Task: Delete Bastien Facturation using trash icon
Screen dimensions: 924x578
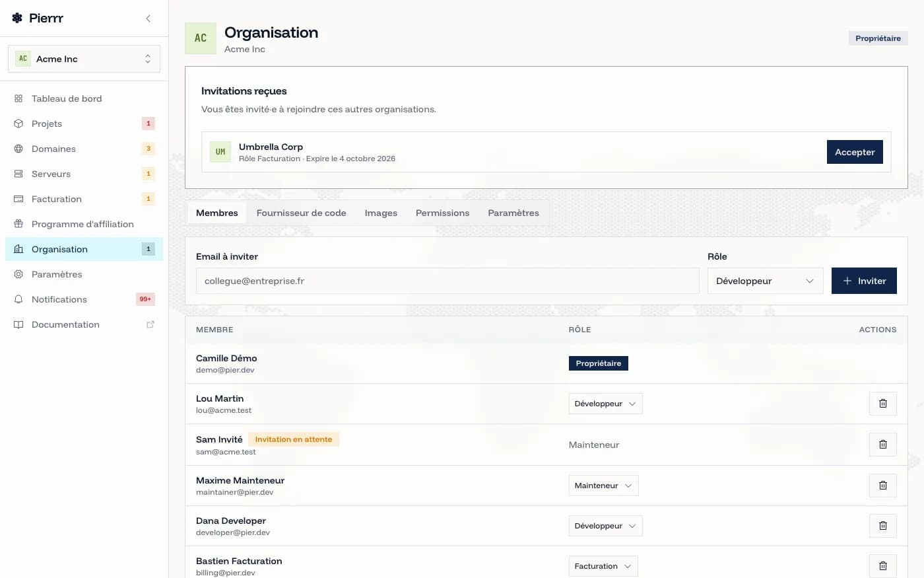Action: [x=883, y=566]
